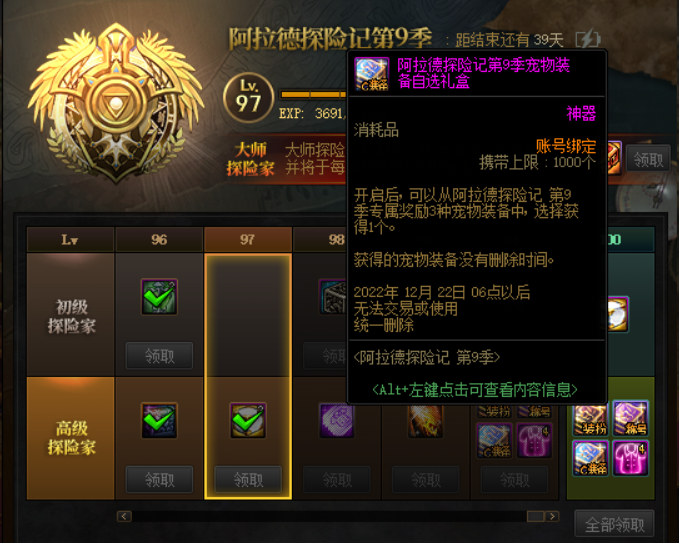
Task: Select the checked advanced reward icon at level 97
Action: [248, 420]
